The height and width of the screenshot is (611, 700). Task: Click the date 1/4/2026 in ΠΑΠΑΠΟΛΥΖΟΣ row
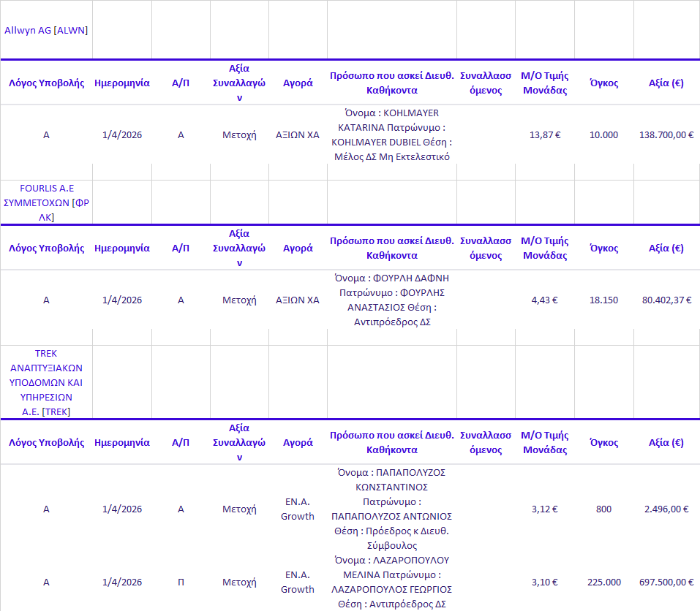pos(122,509)
